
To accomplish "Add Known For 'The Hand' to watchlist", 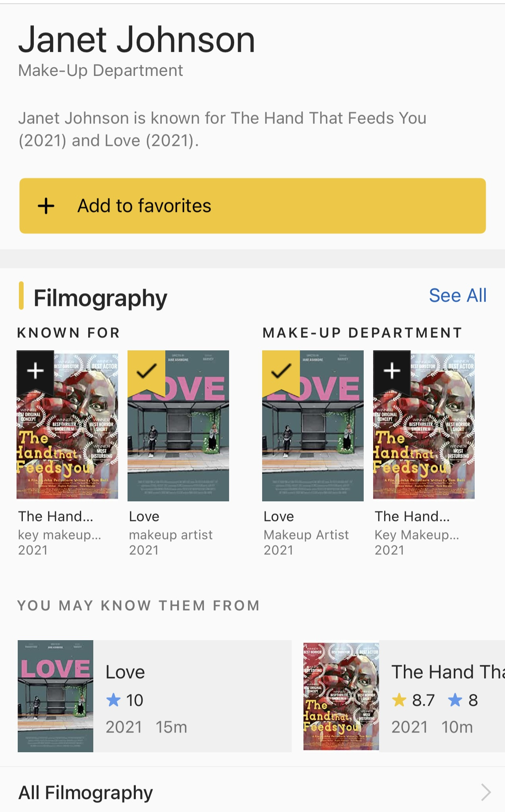I will click(x=35, y=371).
